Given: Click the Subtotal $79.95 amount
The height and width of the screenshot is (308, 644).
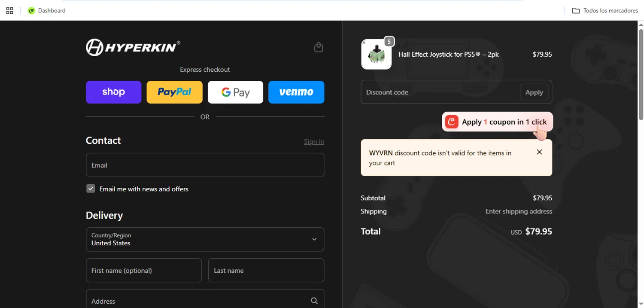Looking at the screenshot, I should pyautogui.click(x=542, y=198).
